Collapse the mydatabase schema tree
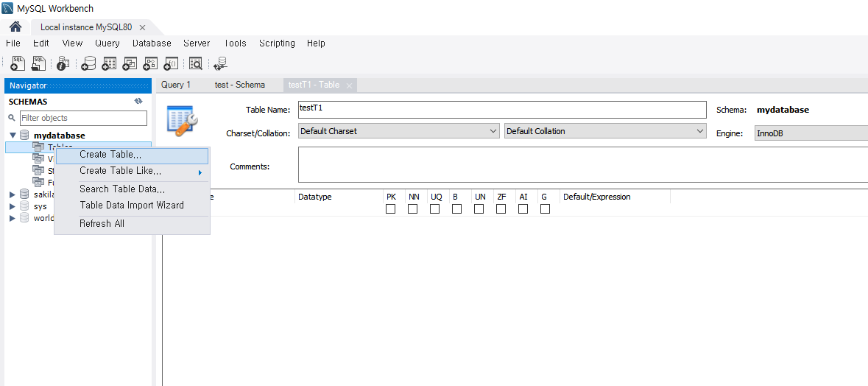868x386 pixels. click(x=13, y=135)
